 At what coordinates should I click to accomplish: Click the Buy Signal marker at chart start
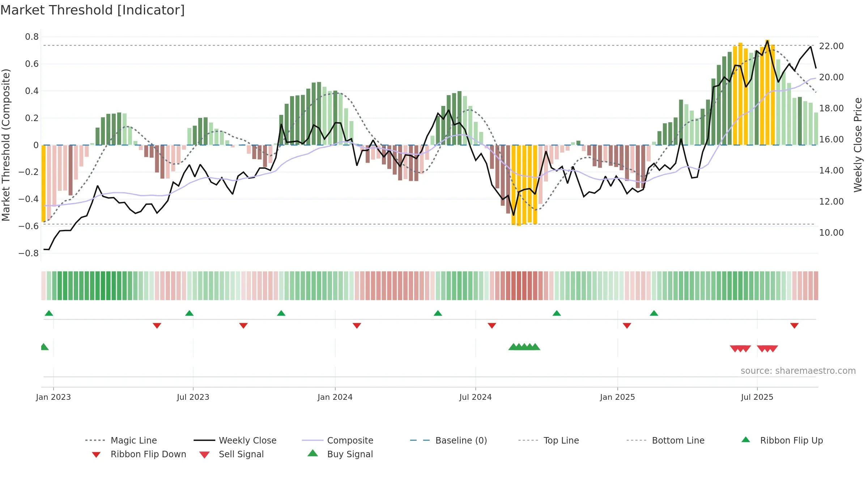tap(44, 347)
